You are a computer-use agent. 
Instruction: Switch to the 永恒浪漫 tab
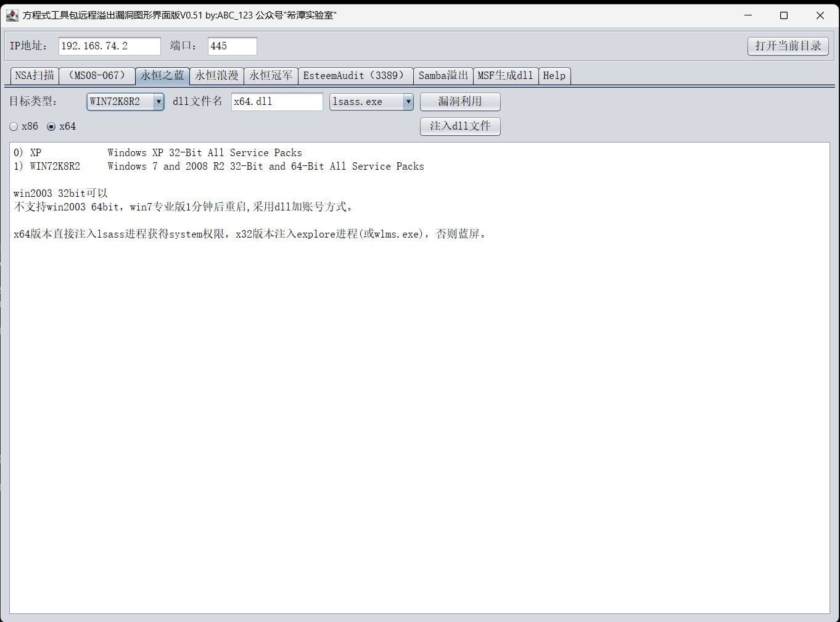coord(216,75)
